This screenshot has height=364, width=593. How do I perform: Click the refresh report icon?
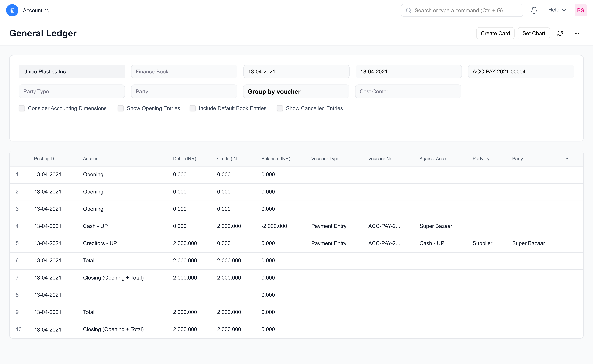(560, 33)
